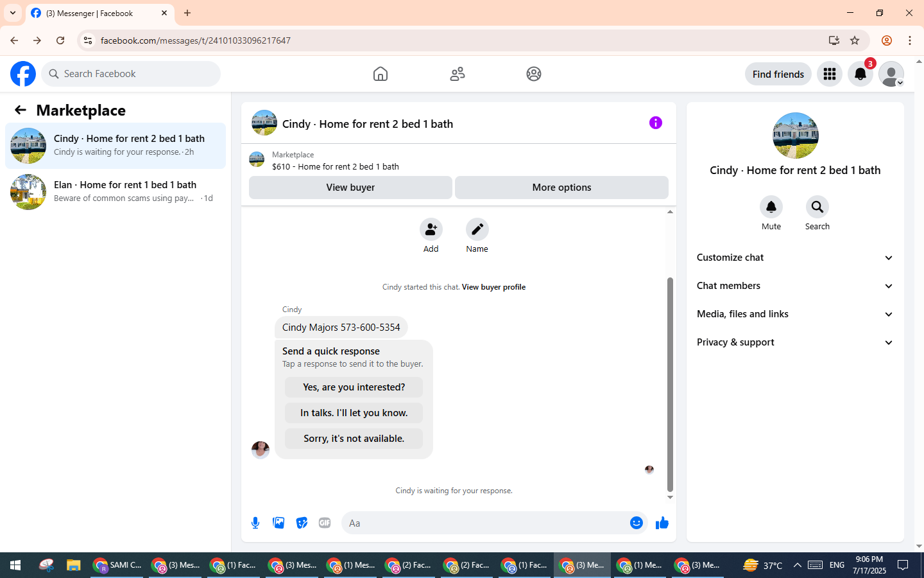
Task: Attach a photo or file
Action: 278,523
